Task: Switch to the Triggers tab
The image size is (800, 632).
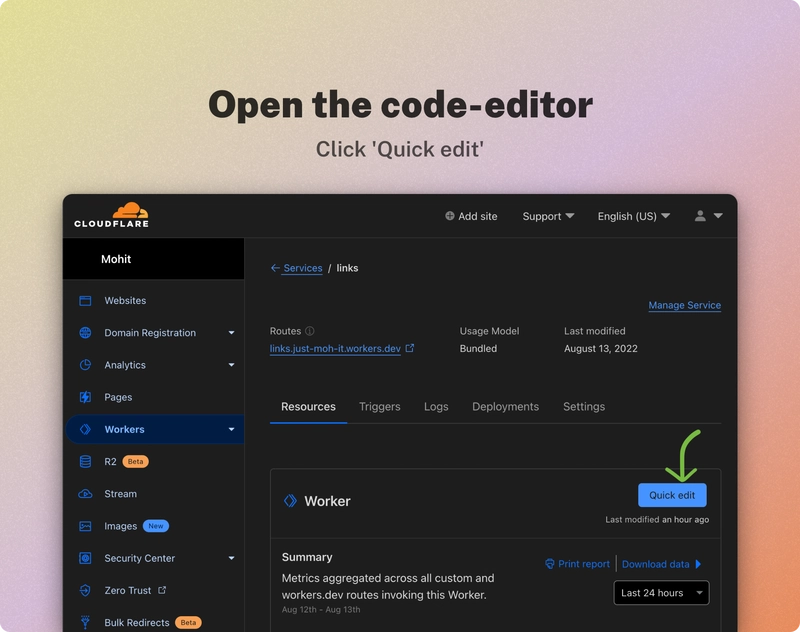Action: coord(380,407)
